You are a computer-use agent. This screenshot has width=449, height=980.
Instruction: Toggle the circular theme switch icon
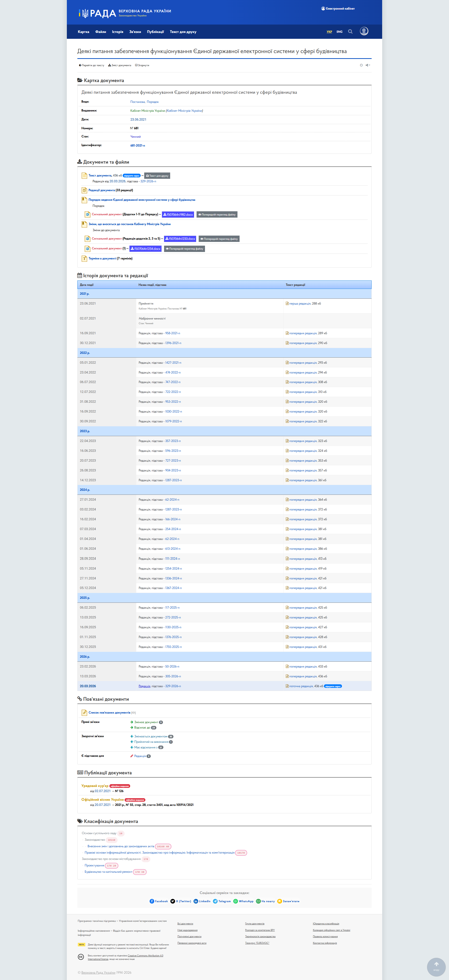pos(361,65)
